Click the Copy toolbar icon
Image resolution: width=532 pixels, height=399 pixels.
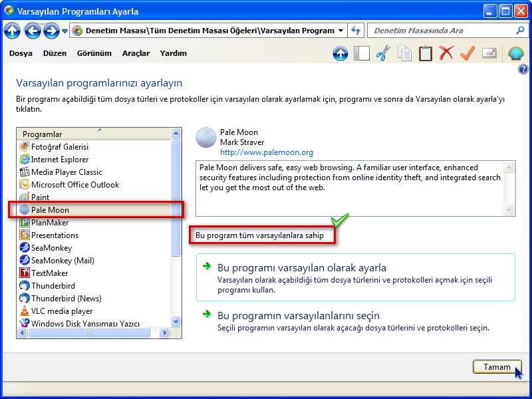pyautogui.click(x=404, y=53)
